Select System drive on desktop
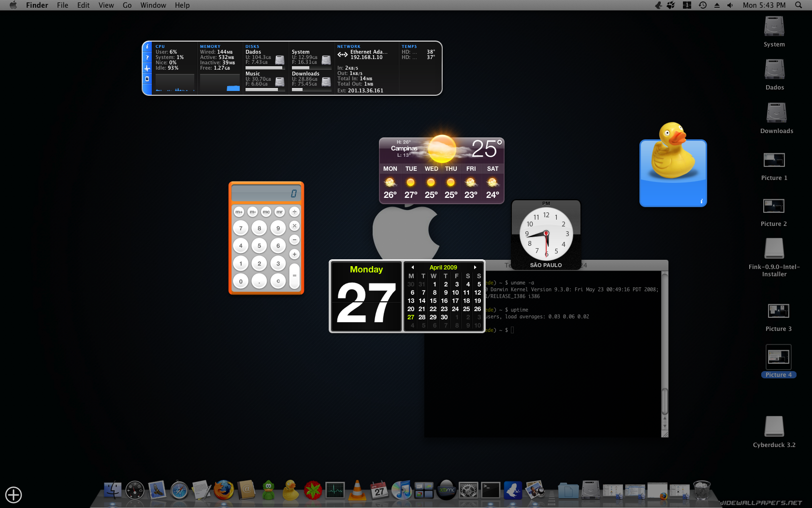Viewport: 812px width, 508px height. click(x=774, y=32)
